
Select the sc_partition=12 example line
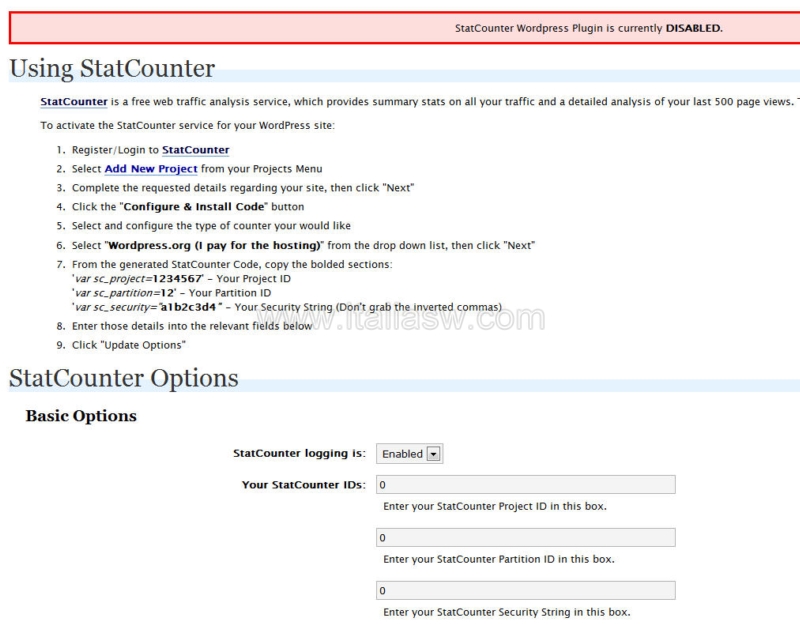(x=171, y=293)
